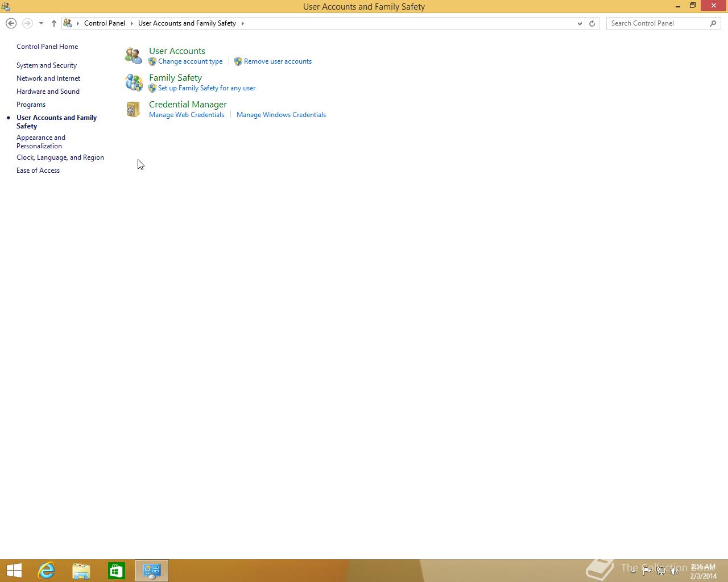This screenshot has height=582, width=728.
Task: Open volume speaker tray icon
Action: (675, 571)
